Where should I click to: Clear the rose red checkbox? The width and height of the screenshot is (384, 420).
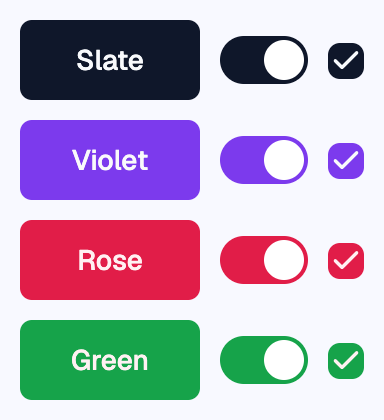(346, 261)
